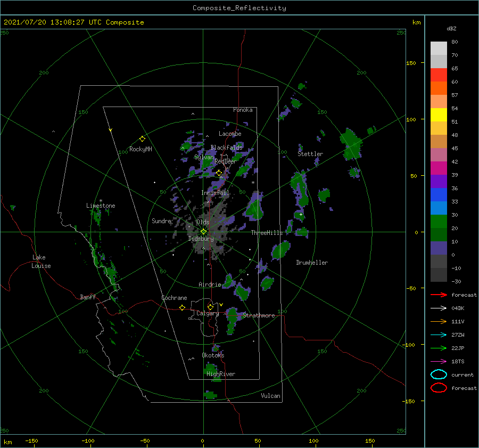Select the magenta 42–39 dBZ color swatch
Image resolution: width=479 pixels, height=448 pixels.
click(439, 168)
